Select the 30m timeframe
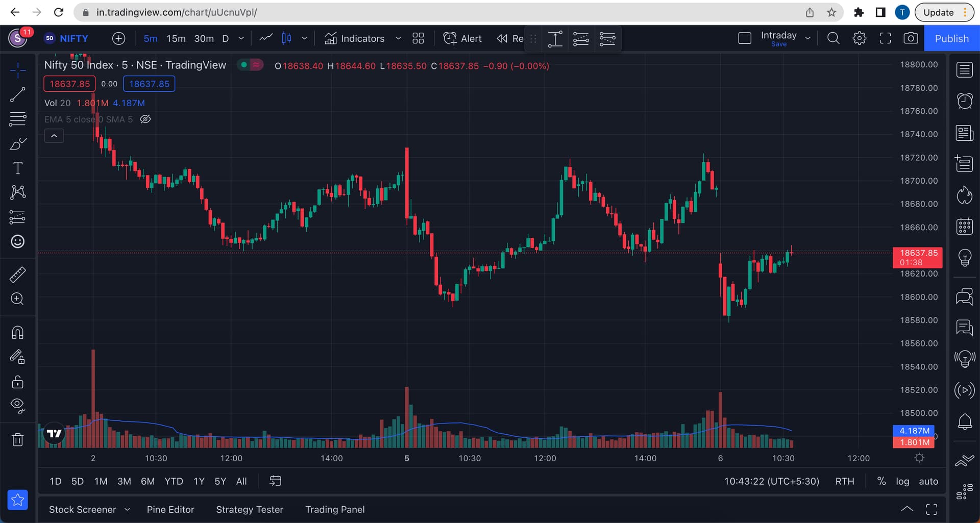980x523 pixels. click(x=204, y=38)
